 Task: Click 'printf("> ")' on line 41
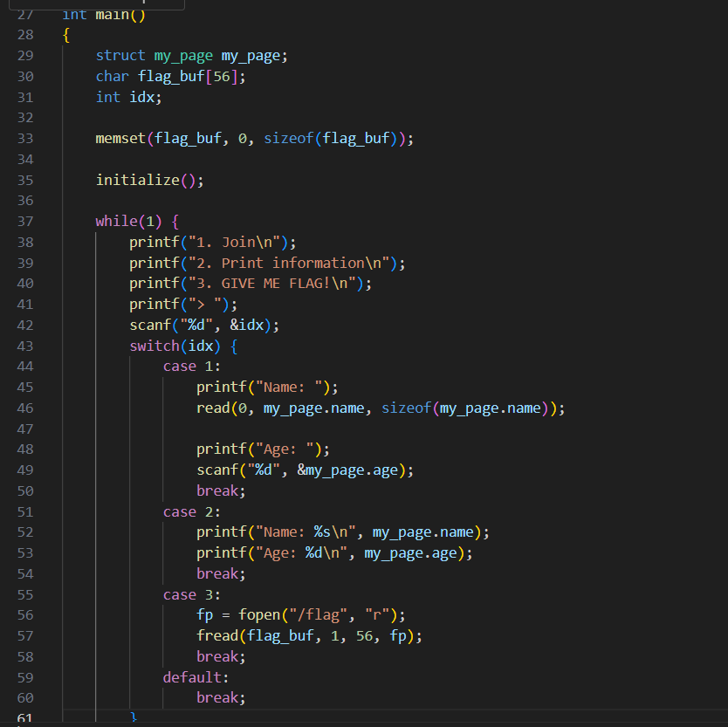pyautogui.click(x=179, y=305)
